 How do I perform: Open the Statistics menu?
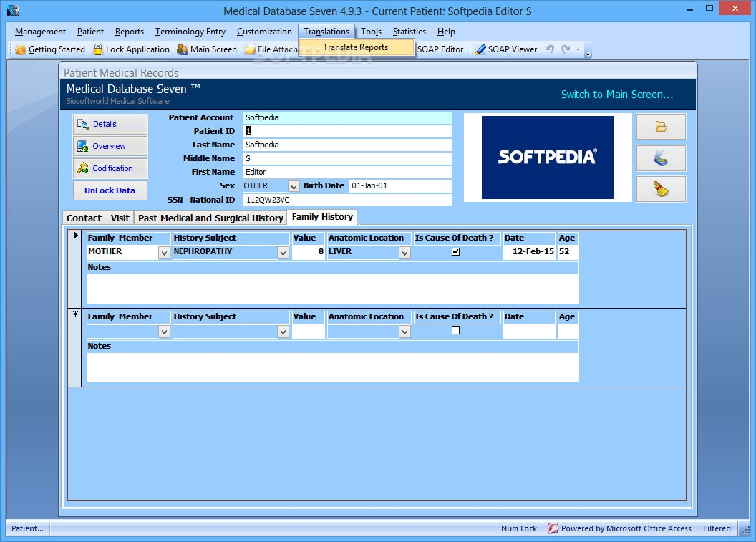[x=409, y=32]
